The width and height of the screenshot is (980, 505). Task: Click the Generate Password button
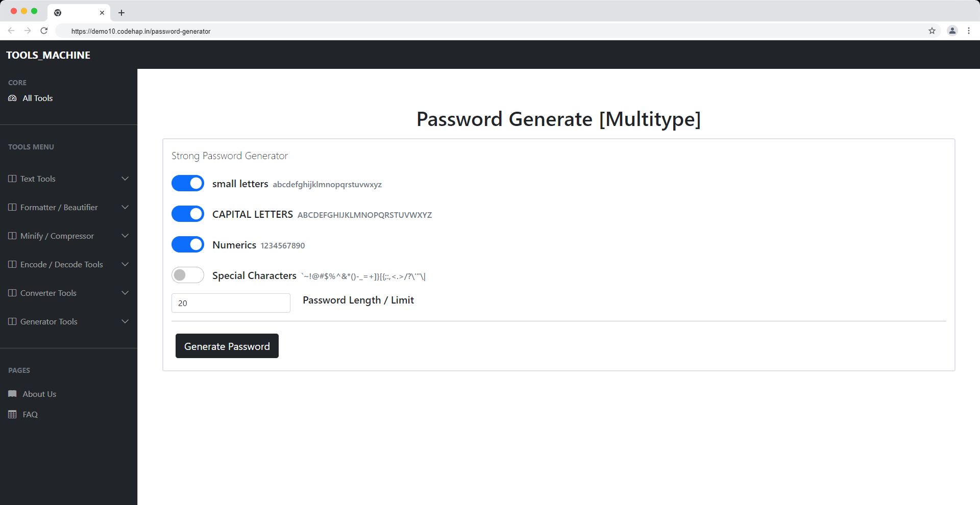pyautogui.click(x=227, y=346)
